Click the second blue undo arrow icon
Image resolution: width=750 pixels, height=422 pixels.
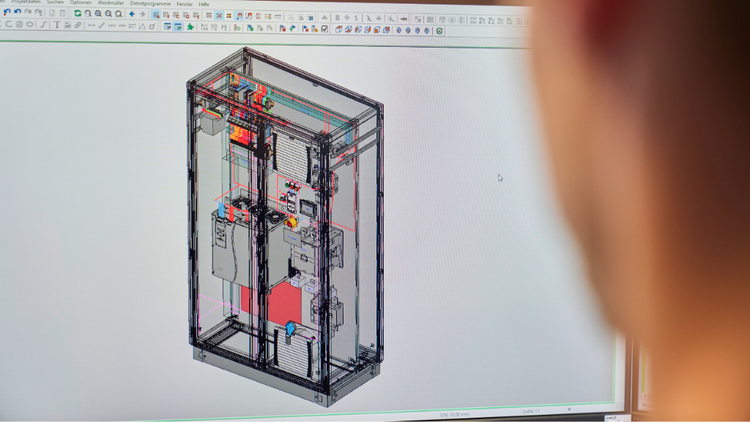point(17,12)
